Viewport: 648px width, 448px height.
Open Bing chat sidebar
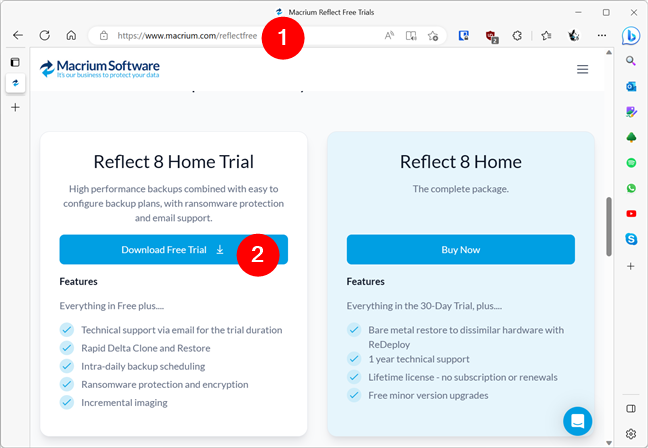pyautogui.click(x=631, y=36)
